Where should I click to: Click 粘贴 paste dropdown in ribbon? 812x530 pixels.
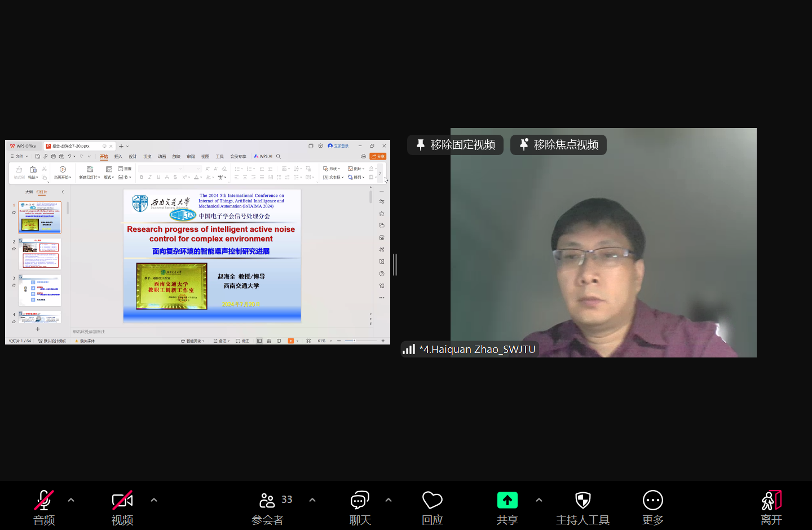pos(33,177)
